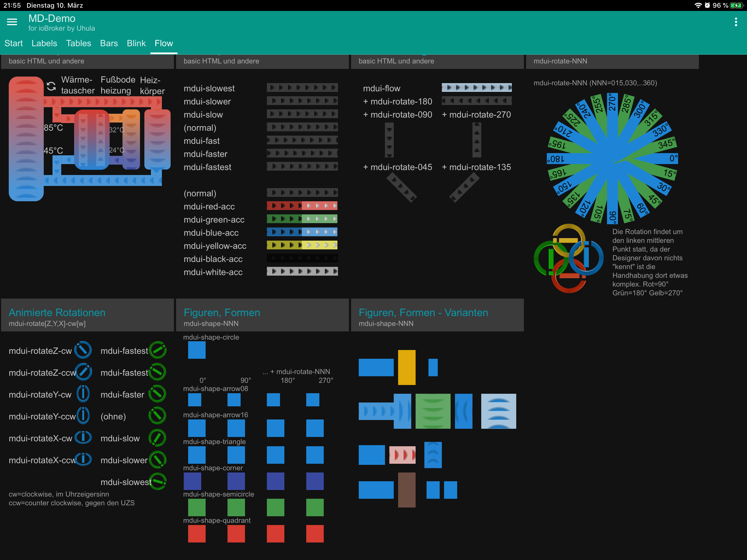Select the Bars tab
The image size is (747, 560).
click(x=109, y=43)
